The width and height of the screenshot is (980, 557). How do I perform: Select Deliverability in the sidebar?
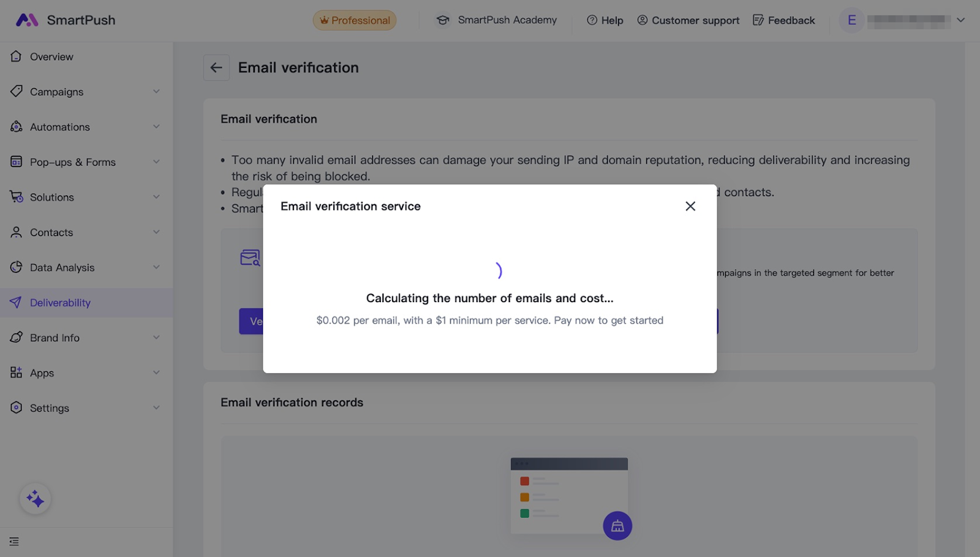(x=60, y=303)
